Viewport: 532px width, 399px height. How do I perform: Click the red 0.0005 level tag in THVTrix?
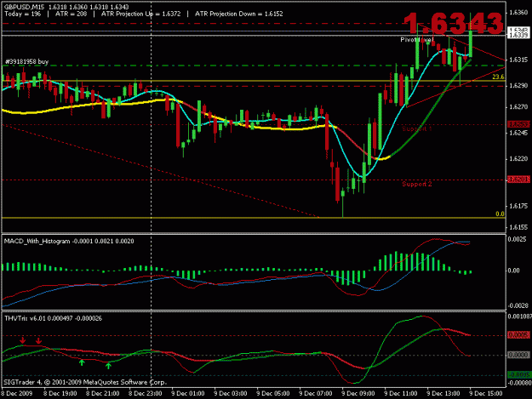point(518,335)
